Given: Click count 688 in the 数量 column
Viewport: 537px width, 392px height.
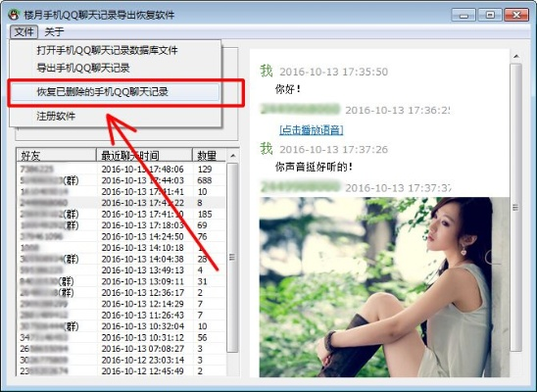Looking at the screenshot, I should [205, 180].
